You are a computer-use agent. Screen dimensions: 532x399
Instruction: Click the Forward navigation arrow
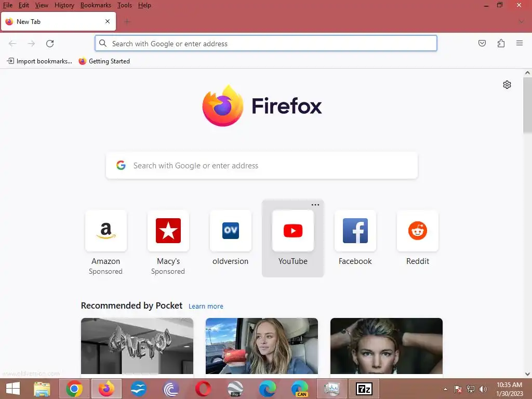coord(31,44)
